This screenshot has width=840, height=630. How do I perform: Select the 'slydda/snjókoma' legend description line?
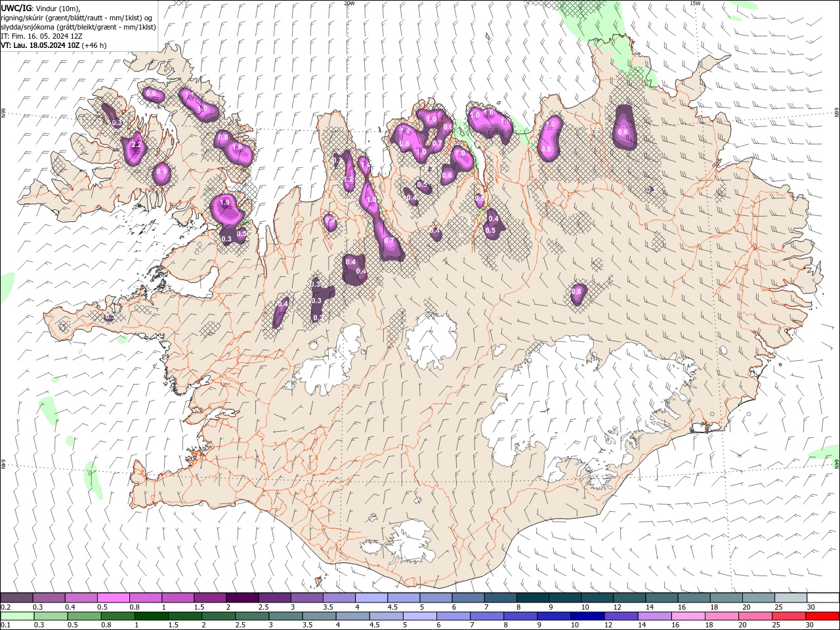(79, 27)
